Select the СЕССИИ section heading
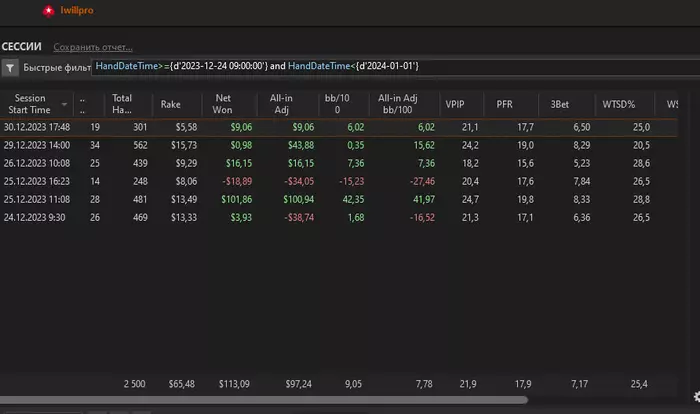This screenshot has height=414, width=700. point(22,46)
